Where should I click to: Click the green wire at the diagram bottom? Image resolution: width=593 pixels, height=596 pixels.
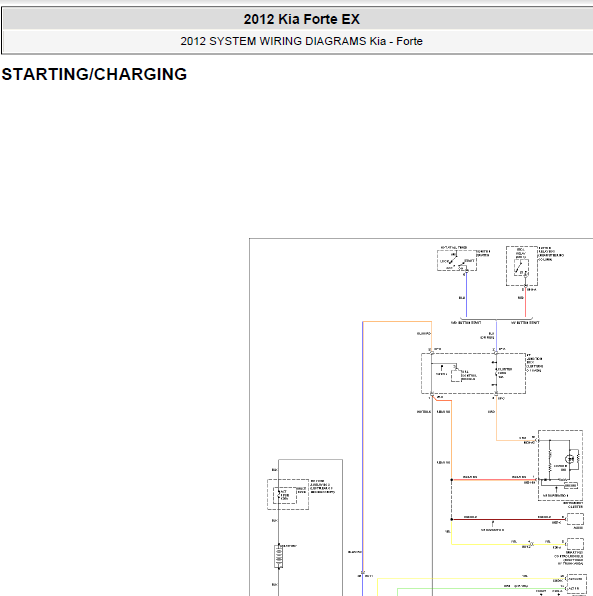coord(481,589)
